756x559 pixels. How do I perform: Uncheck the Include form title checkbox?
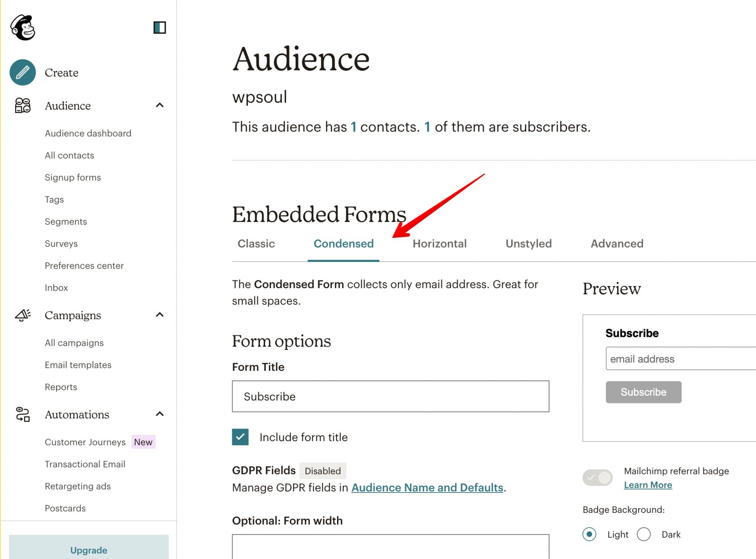coord(240,437)
